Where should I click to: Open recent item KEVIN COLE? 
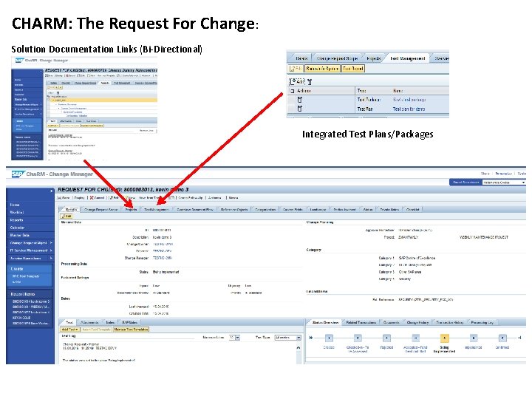[21, 318]
